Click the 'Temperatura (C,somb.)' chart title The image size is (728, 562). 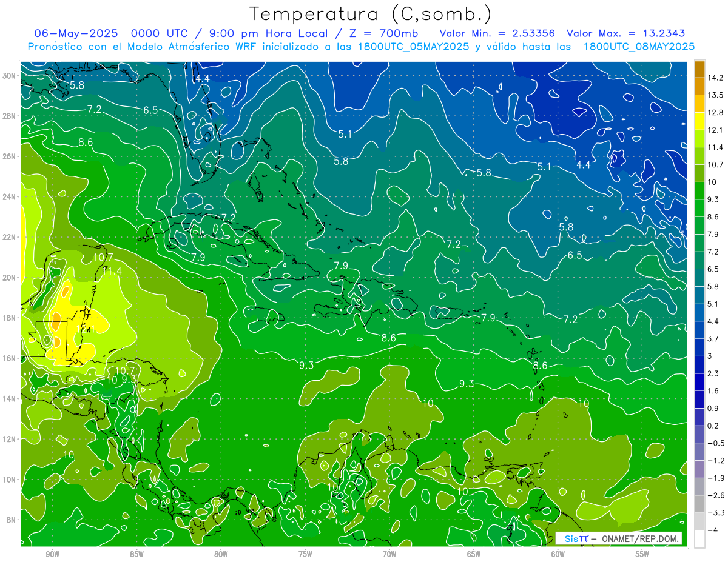[371, 14]
